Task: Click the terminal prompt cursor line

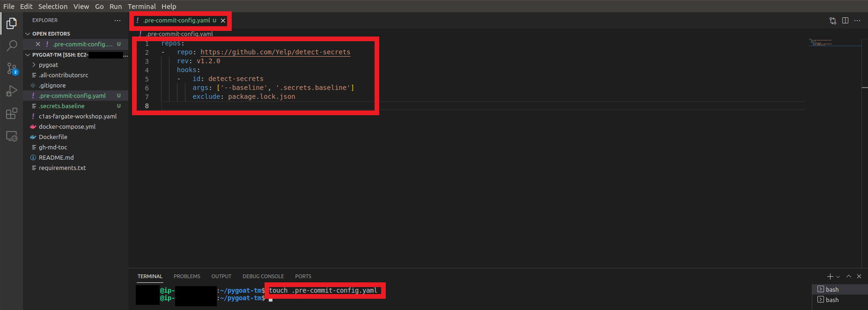Action: 271,298
